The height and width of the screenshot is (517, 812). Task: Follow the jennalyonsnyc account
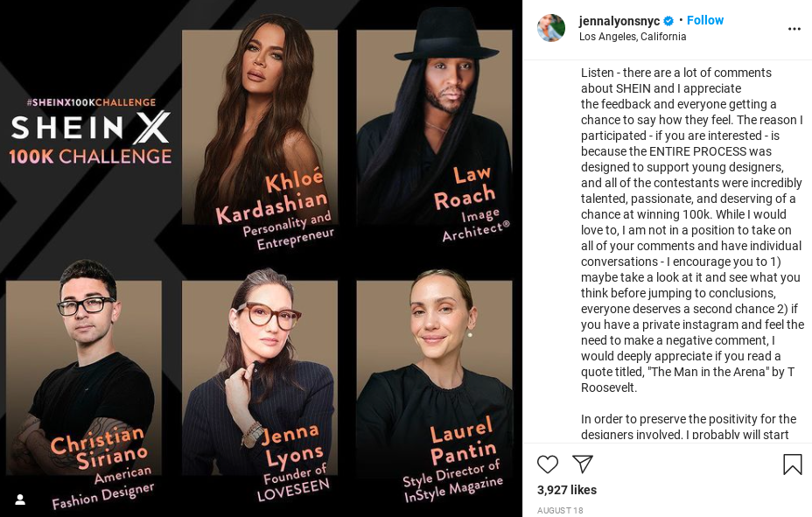coord(704,20)
